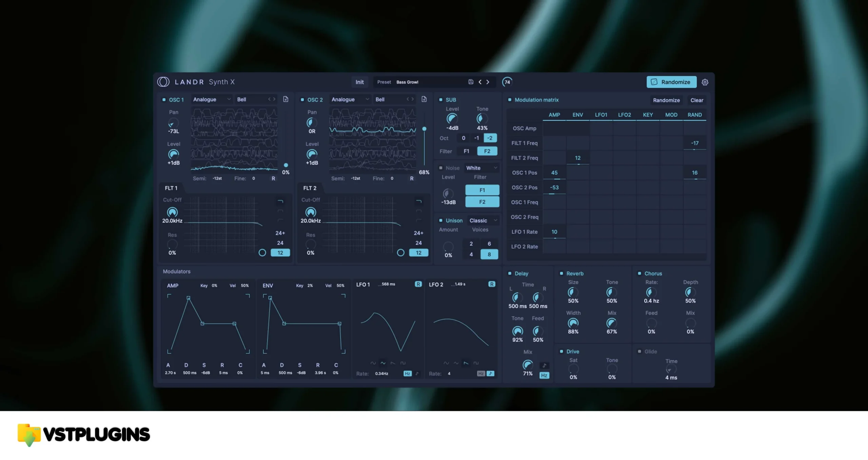The height and width of the screenshot is (460, 868).
Task: Select FLT 1 low-pass shape icon
Action: coord(280,202)
